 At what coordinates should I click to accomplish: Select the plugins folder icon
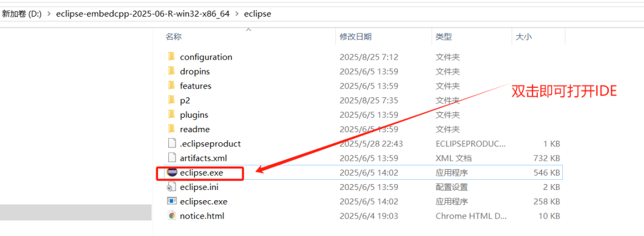pos(172,115)
